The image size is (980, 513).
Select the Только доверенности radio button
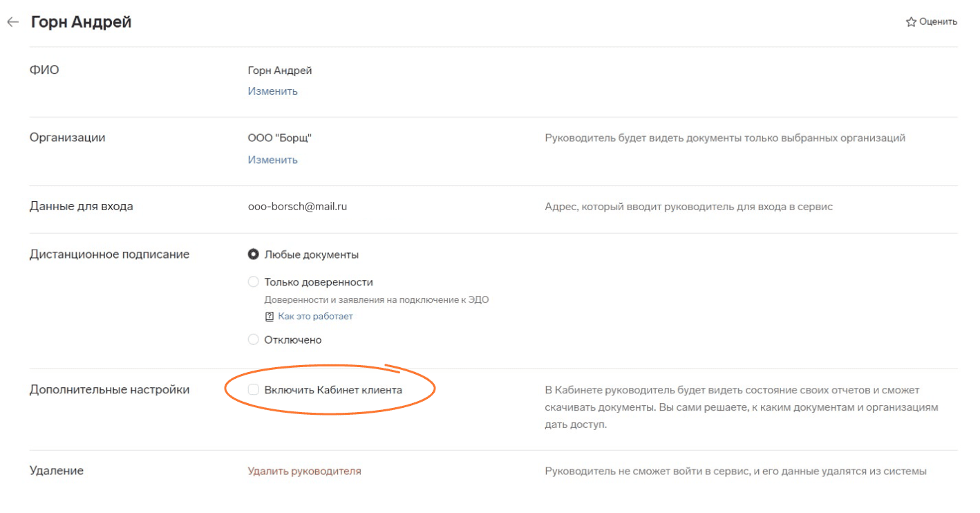(254, 282)
